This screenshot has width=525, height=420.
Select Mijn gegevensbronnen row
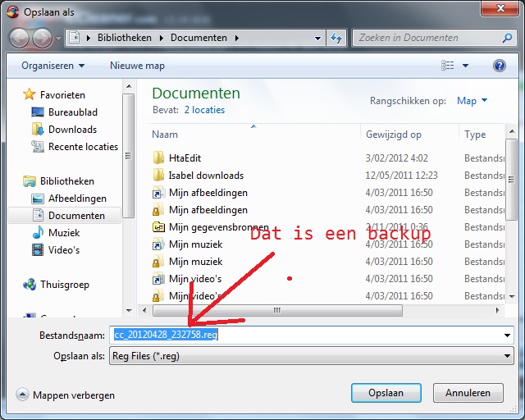point(326,227)
